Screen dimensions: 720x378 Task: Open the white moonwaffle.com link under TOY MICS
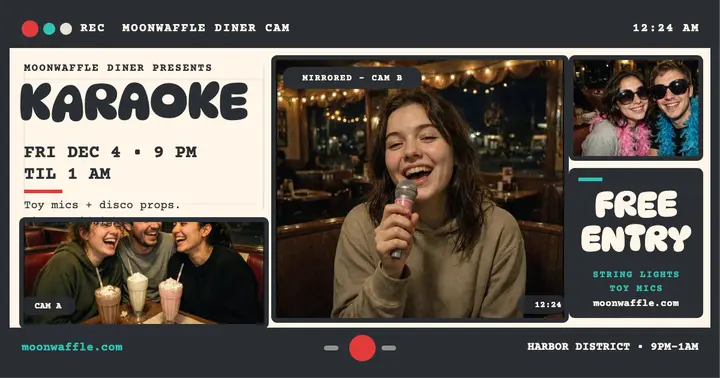[636, 303]
